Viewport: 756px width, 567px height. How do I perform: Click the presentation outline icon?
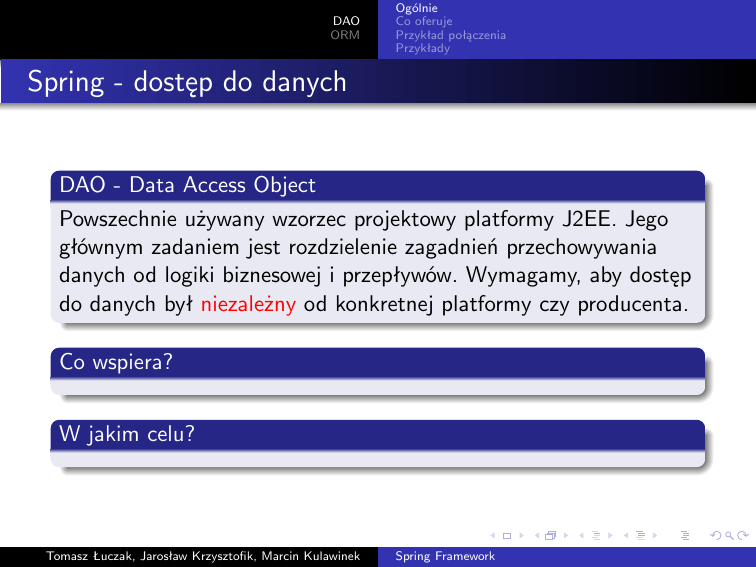click(x=684, y=537)
